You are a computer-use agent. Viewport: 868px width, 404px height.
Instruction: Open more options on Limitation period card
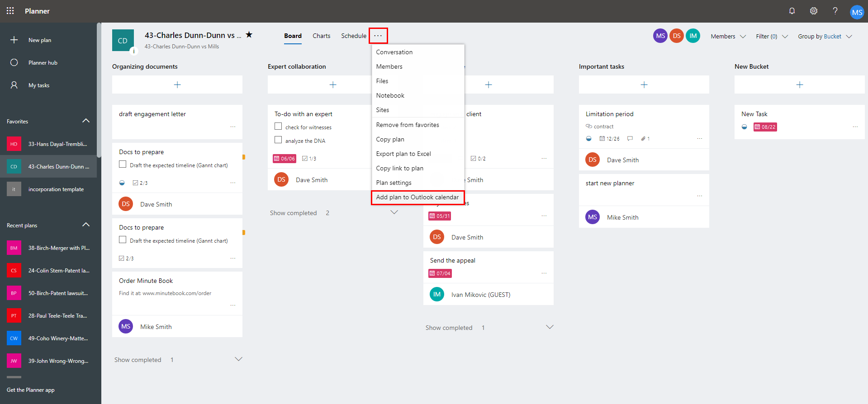(x=700, y=139)
